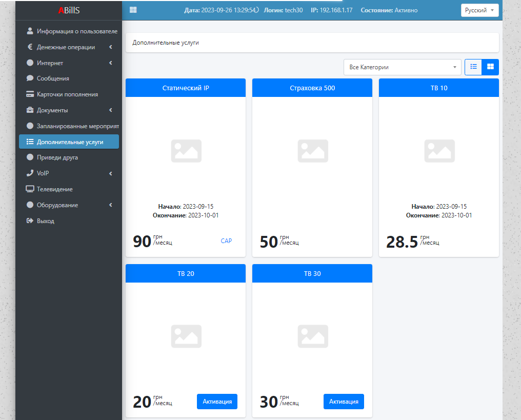Click the phone icon for VoIP
Screen dimensions: 521x420
click(30, 173)
